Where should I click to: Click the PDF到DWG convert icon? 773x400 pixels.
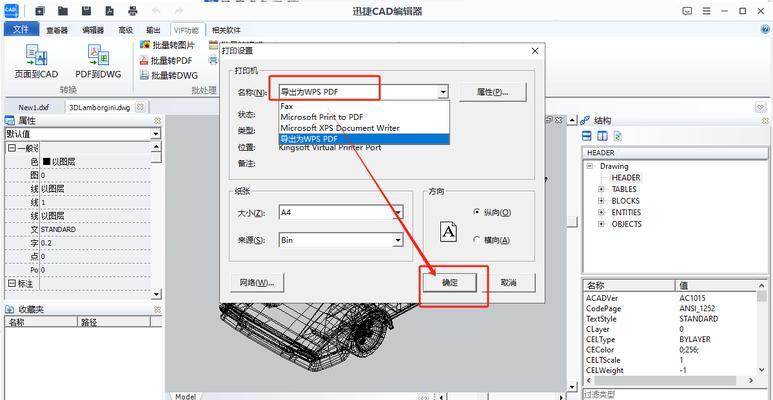pyautogui.click(x=98, y=55)
